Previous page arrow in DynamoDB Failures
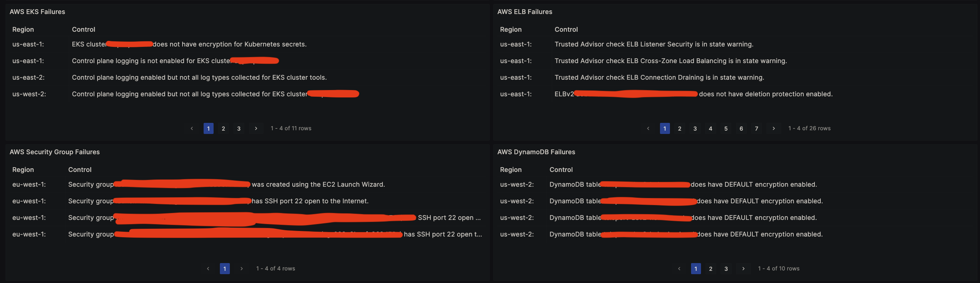This screenshot has height=283, width=980. pyautogui.click(x=679, y=269)
